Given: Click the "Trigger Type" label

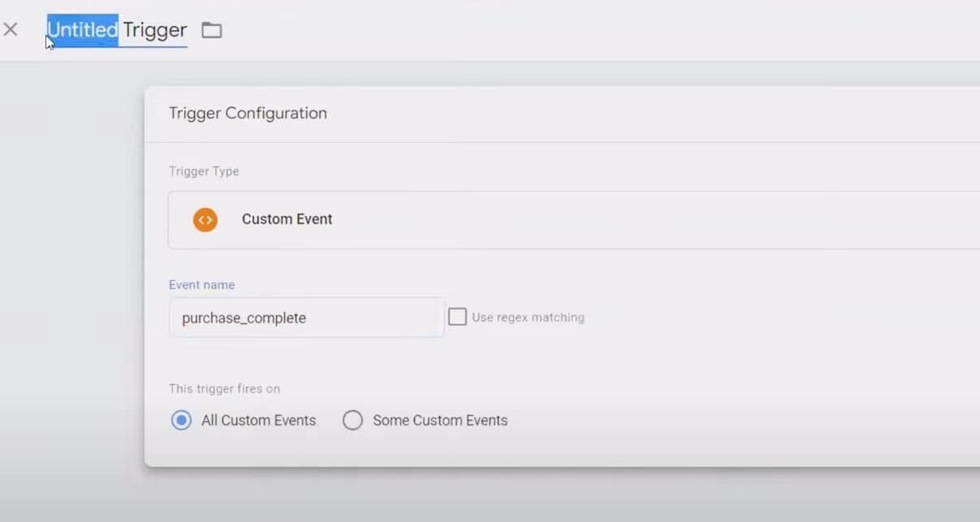Looking at the screenshot, I should pos(204,171).
